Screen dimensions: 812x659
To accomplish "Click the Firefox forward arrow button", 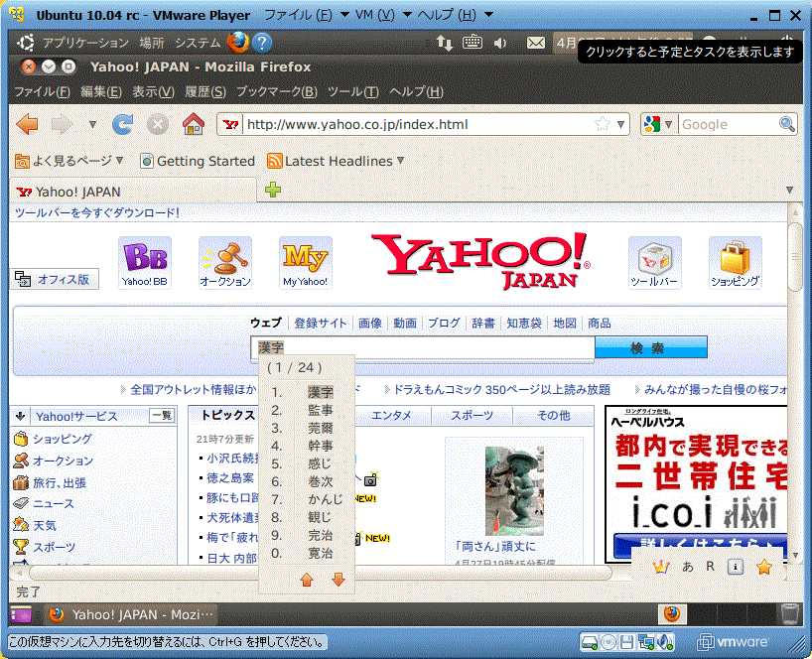I will pos(63,124).
